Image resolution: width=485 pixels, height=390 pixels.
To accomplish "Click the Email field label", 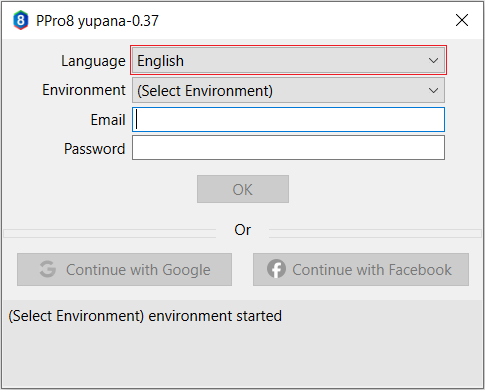I will point(108,120).
